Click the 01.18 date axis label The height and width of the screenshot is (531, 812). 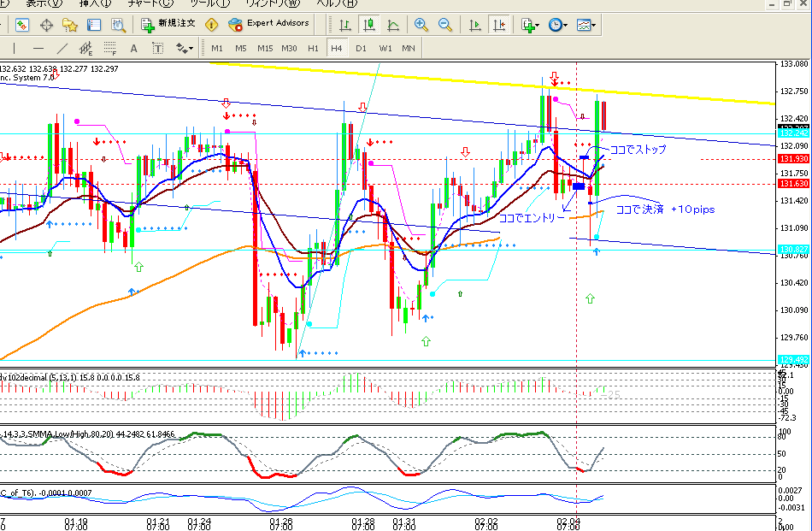[76, 520]
